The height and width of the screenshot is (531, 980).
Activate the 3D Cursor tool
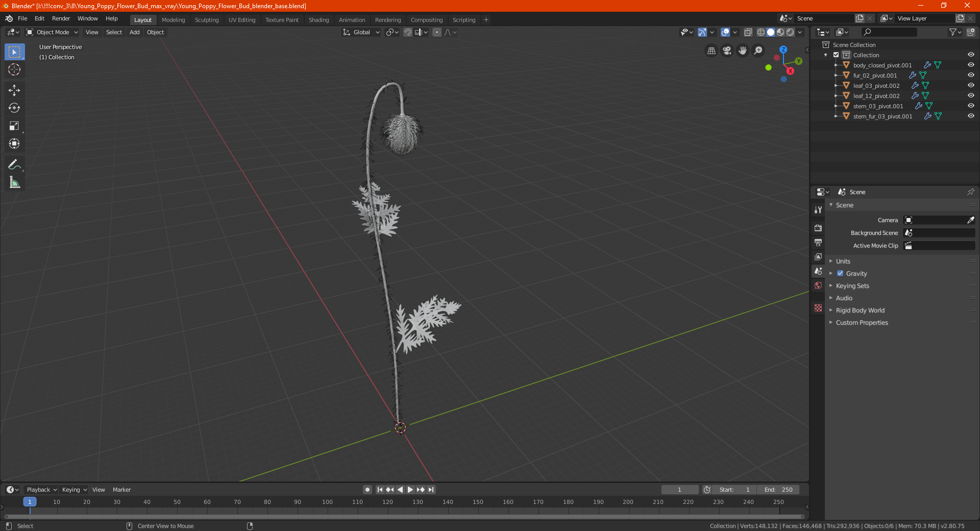14,69
